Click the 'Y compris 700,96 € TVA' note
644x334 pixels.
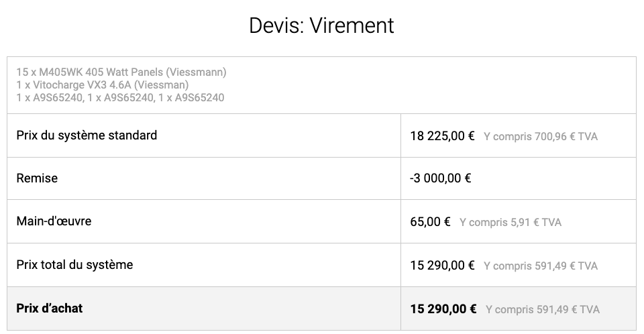(541, 136)
